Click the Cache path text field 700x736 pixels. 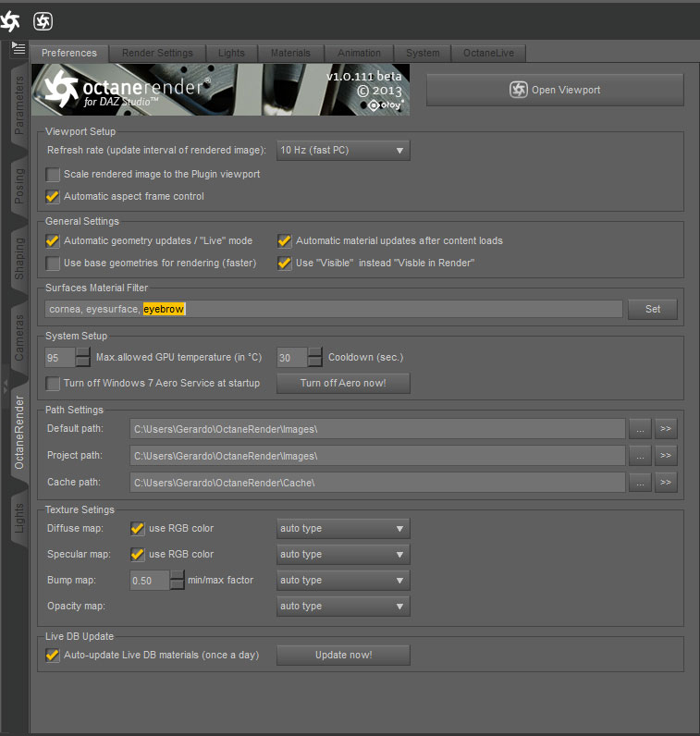tap(377, 483)
